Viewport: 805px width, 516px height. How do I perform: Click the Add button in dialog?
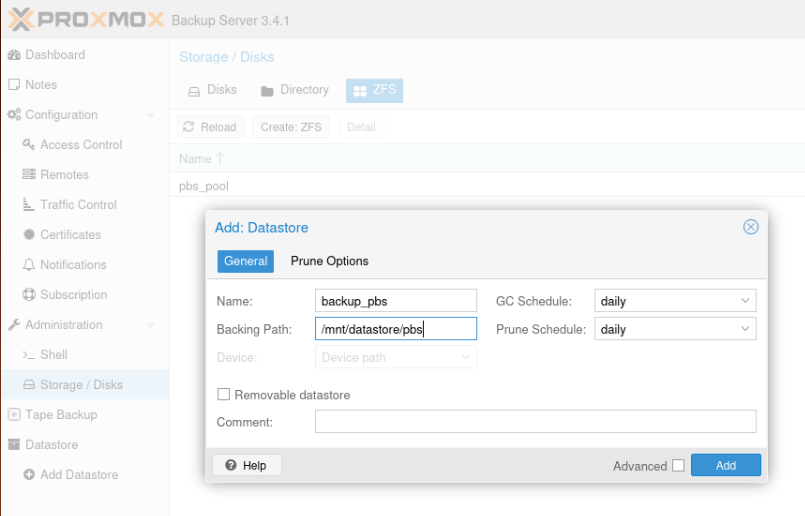(x=725, y=465)
